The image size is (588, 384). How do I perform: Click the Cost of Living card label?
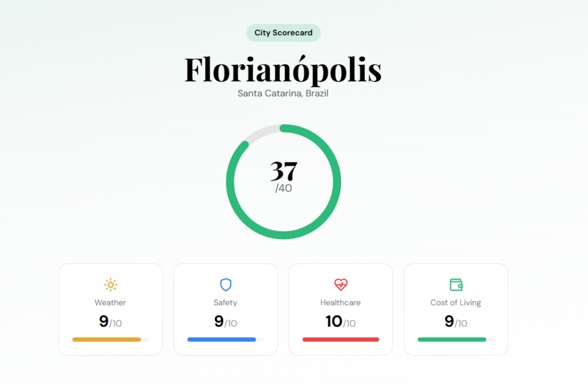456,302
